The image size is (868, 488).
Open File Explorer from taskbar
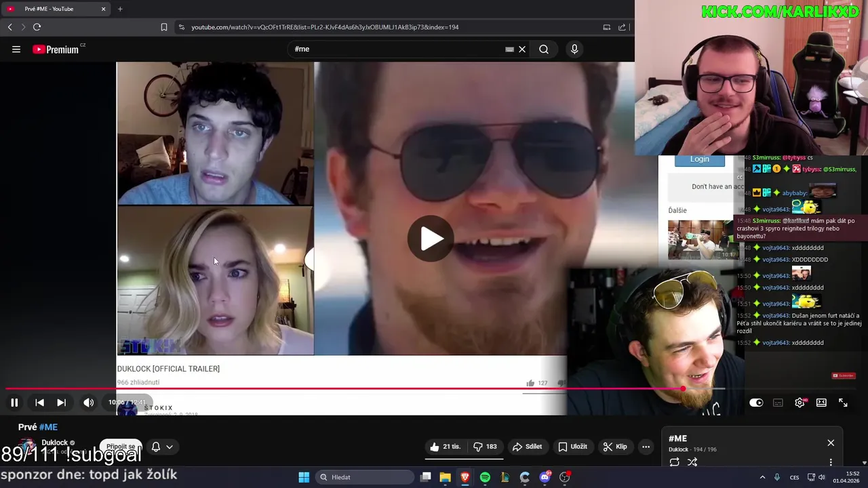pos(445,477)
